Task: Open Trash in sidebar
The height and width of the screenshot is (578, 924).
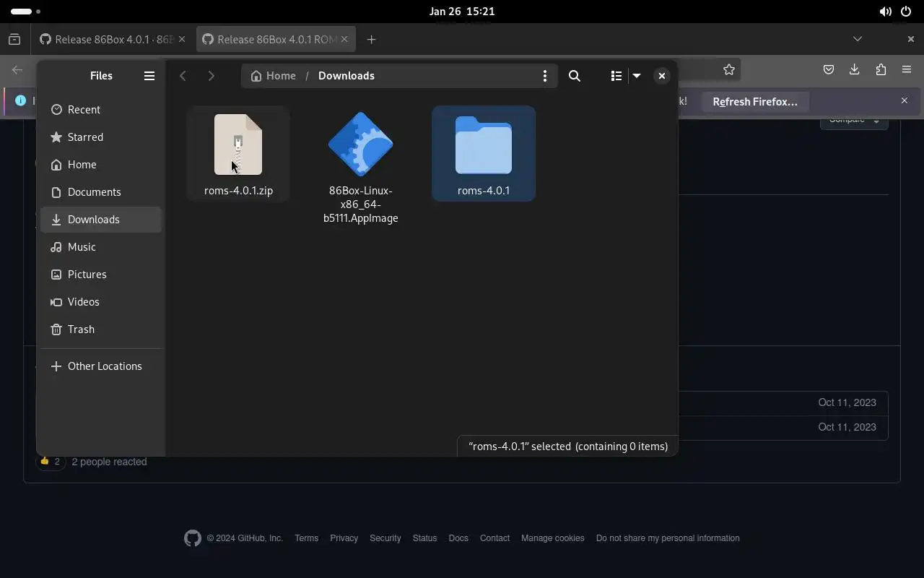Action: pos(101,329)
